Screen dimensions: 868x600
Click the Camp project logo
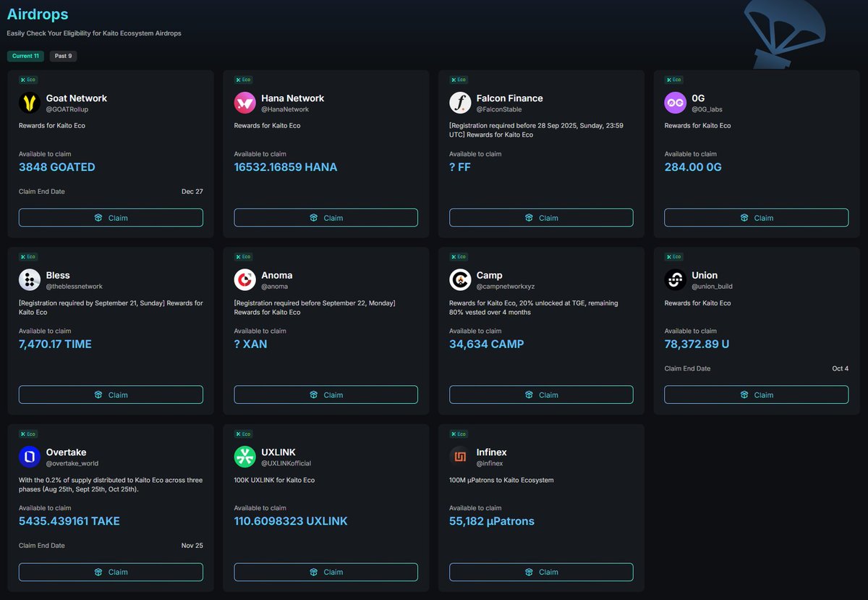click(x=460, y=279)
